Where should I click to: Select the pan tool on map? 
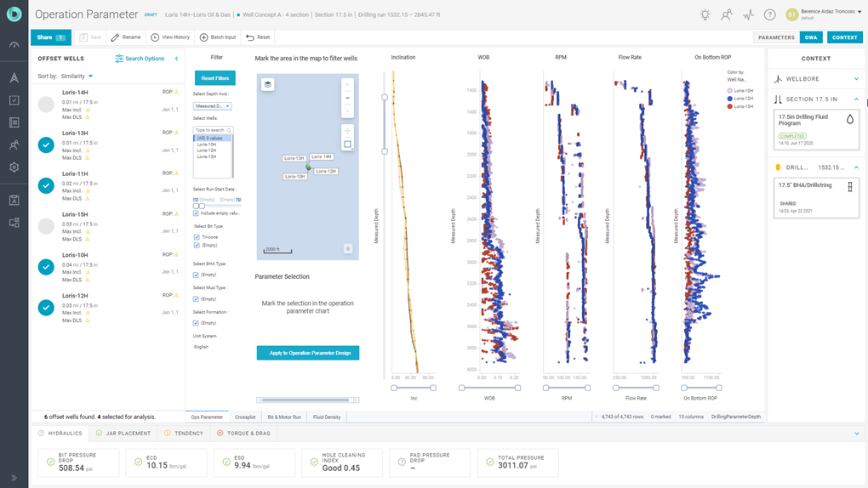point(348,131)
